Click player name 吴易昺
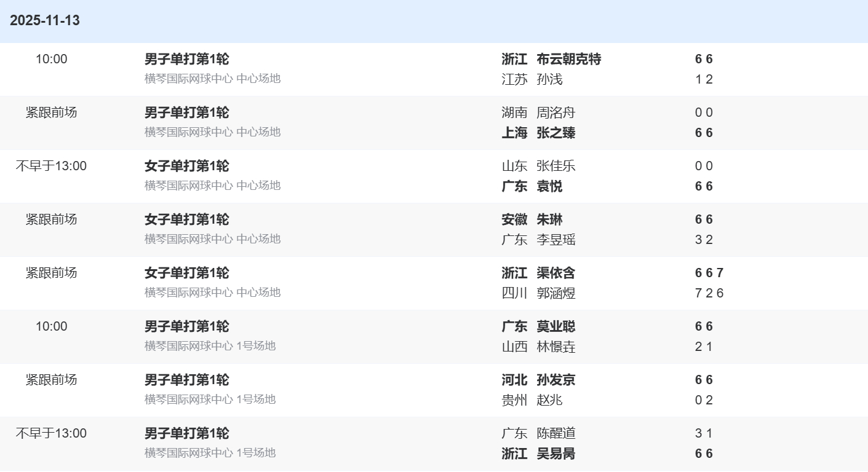The image size is (868, 472). (x=556, y=454)
